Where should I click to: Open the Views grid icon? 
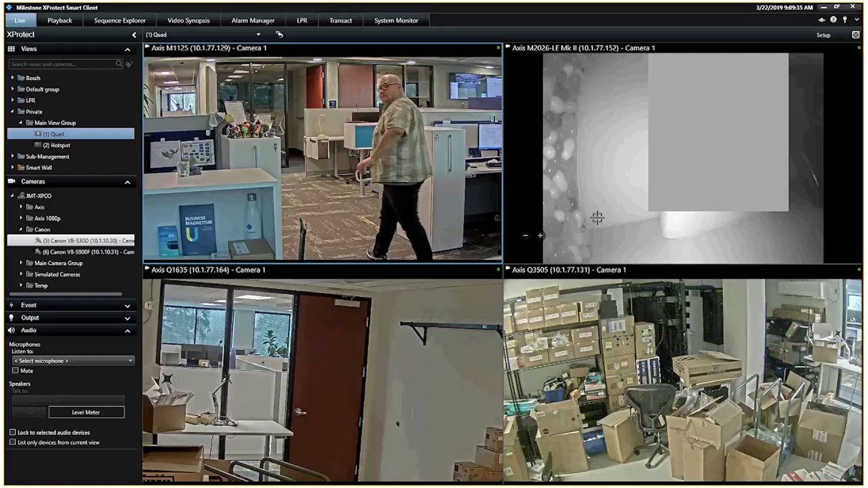[12, 49]
